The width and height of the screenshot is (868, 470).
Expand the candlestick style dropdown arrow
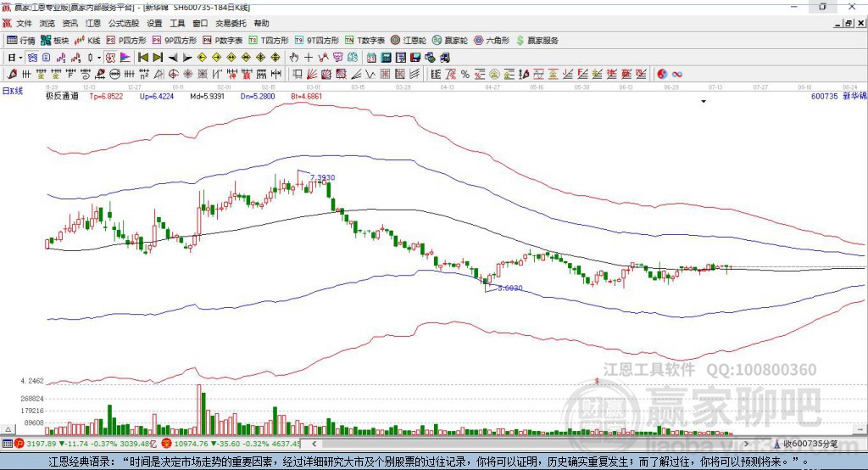pos(99,58)
